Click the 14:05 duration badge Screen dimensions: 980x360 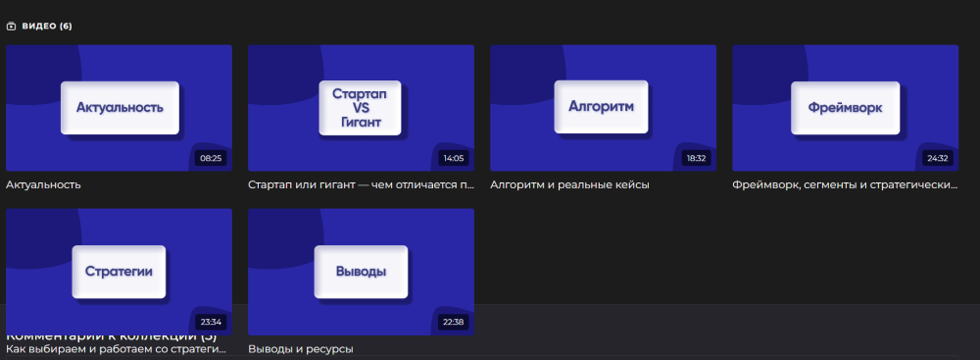[453, 158]
